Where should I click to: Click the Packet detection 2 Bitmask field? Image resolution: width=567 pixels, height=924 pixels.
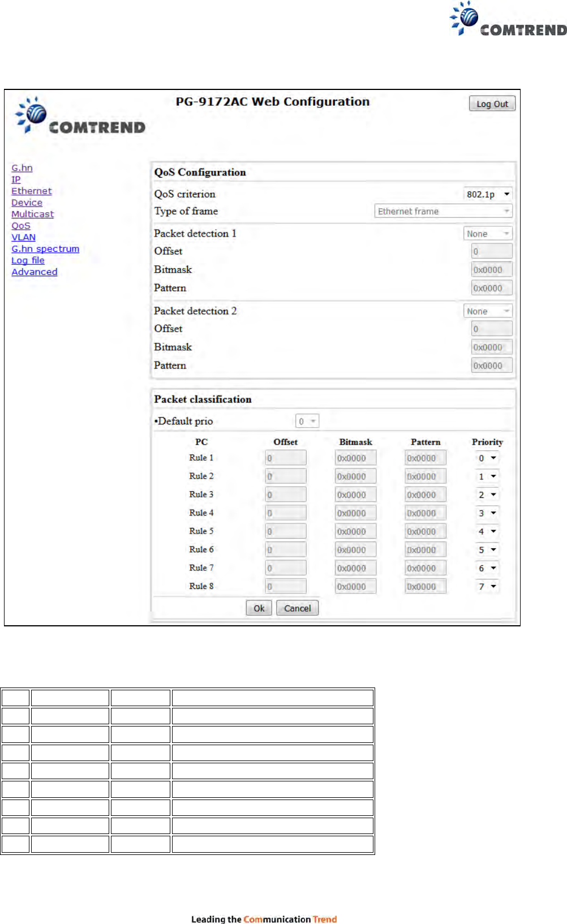pyautogui.click(x=492, y=347)
